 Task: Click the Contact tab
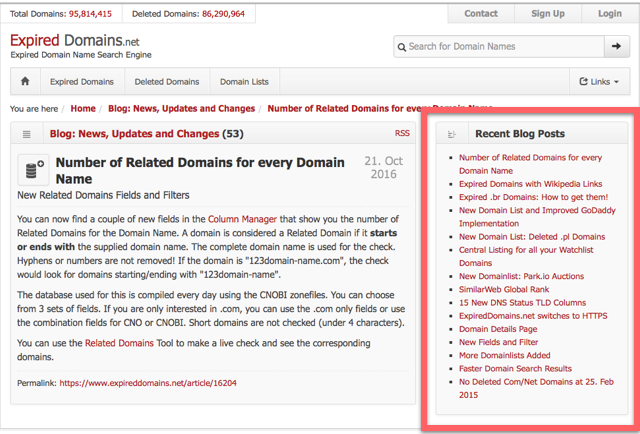coord(481,13)
